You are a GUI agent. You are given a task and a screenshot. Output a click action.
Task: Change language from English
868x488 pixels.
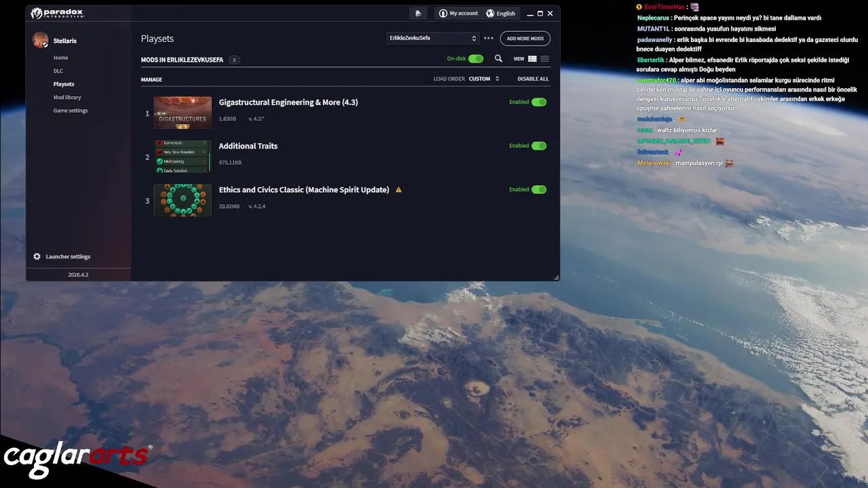[x=500, y=13]
